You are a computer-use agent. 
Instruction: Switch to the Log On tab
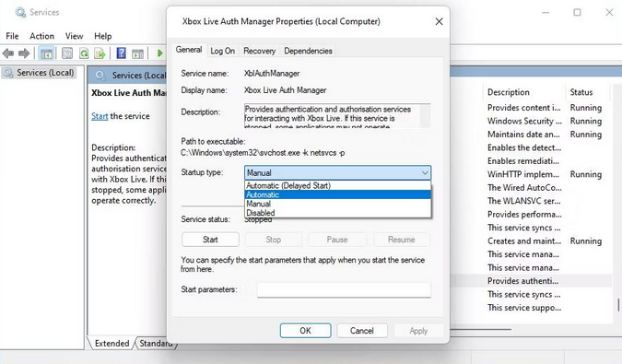pyautogui.click(x=223, y=51)
